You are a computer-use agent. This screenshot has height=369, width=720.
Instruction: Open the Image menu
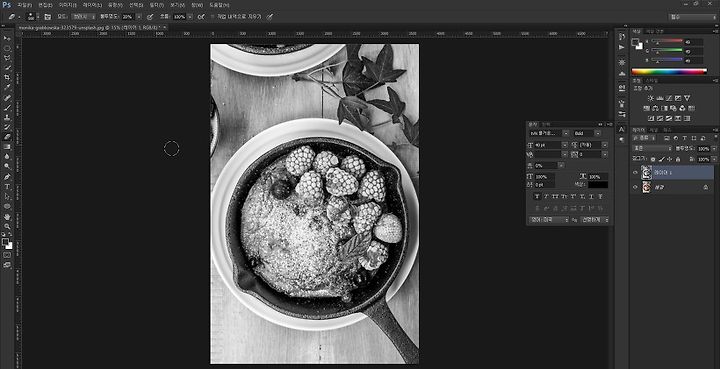coord(68,5)
